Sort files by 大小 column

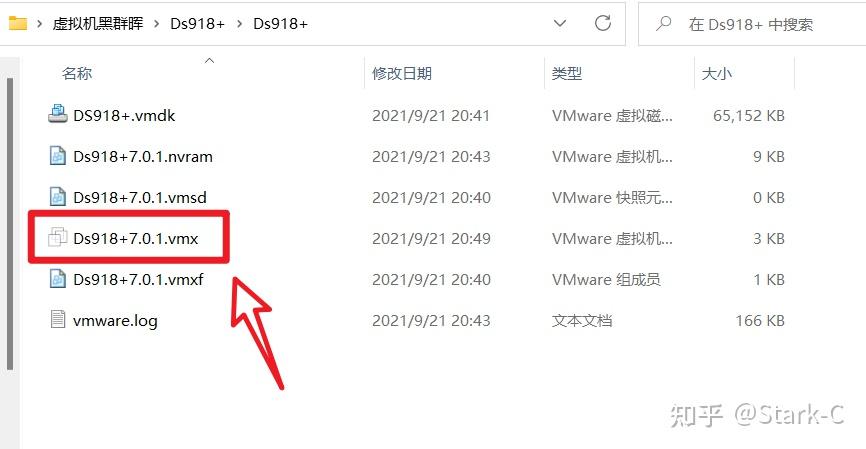(716, 73)
